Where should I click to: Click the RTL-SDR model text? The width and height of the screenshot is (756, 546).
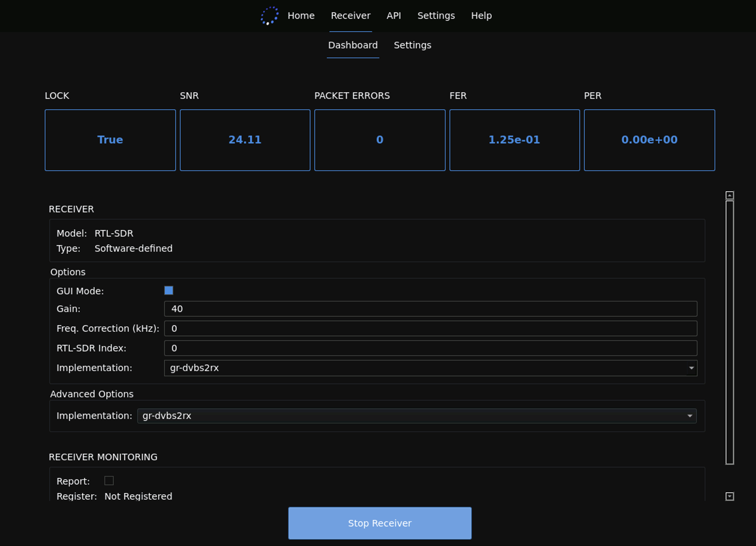click(114, 233)
